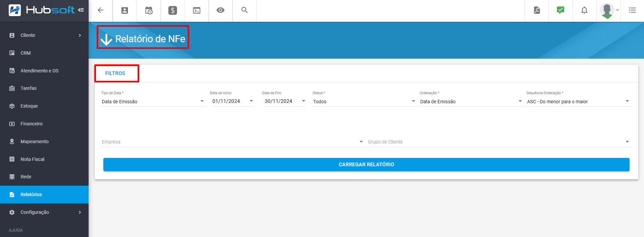Click the CARREGAR RELATÓRIO button

tap(366, 165)
